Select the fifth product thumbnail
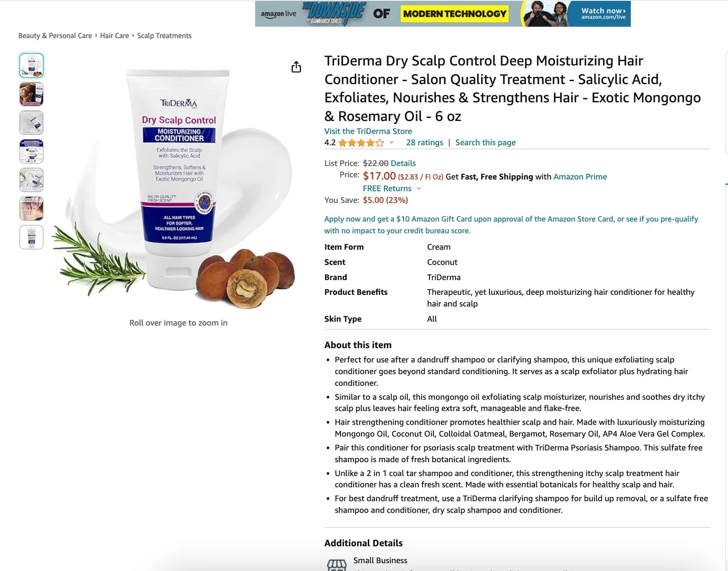Image resolution: width=728 pixels, height=571 pixels. pyautogui.click(x=31, y=180)
